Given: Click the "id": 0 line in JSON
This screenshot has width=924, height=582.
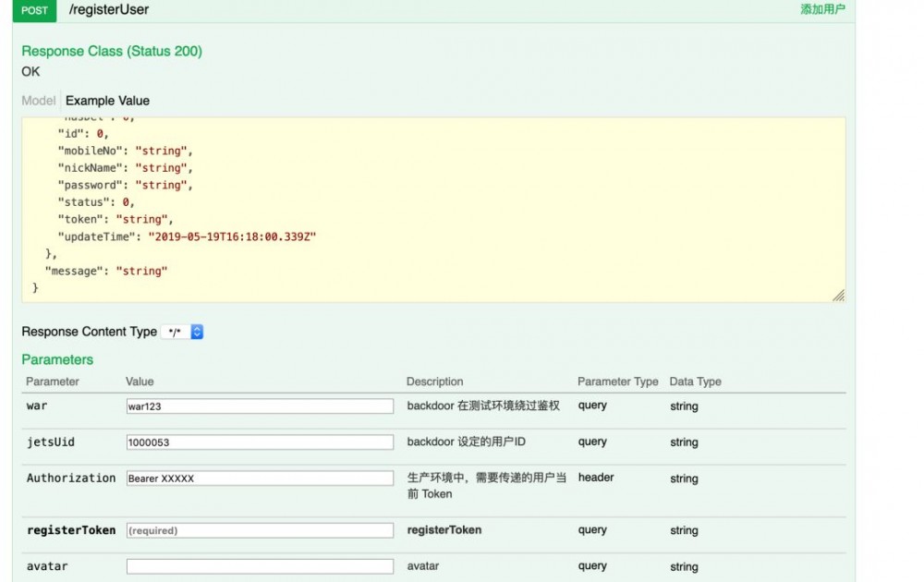Looking at the screenshot, I should pos(83,134).
